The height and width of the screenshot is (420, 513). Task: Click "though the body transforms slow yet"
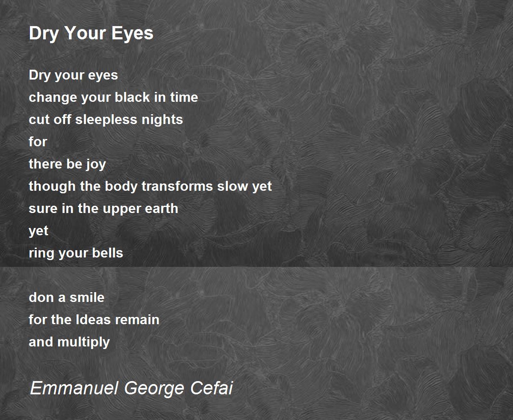[x=150, y=186]
